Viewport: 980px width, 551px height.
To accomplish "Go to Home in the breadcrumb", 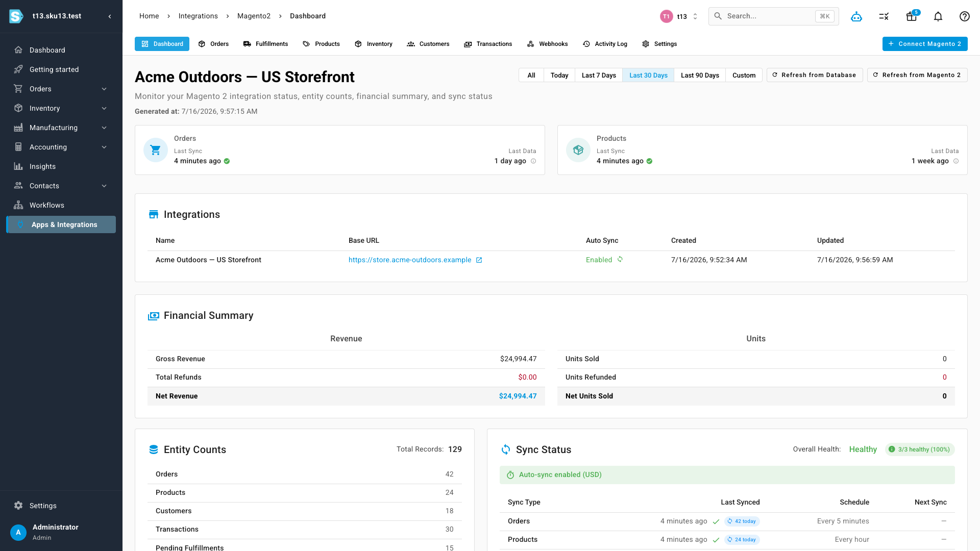I will click(149, 16).
